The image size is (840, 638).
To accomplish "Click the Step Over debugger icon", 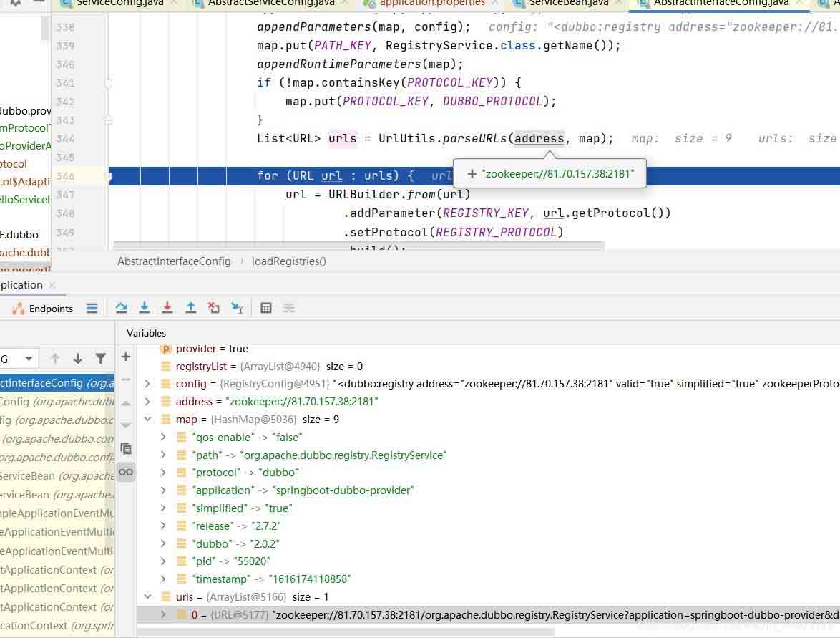I will coord(121,308).
